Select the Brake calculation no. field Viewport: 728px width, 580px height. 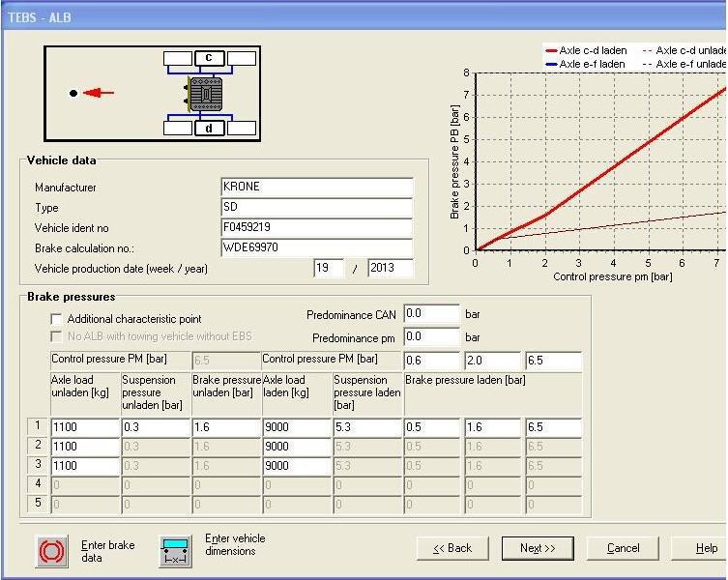317,247
